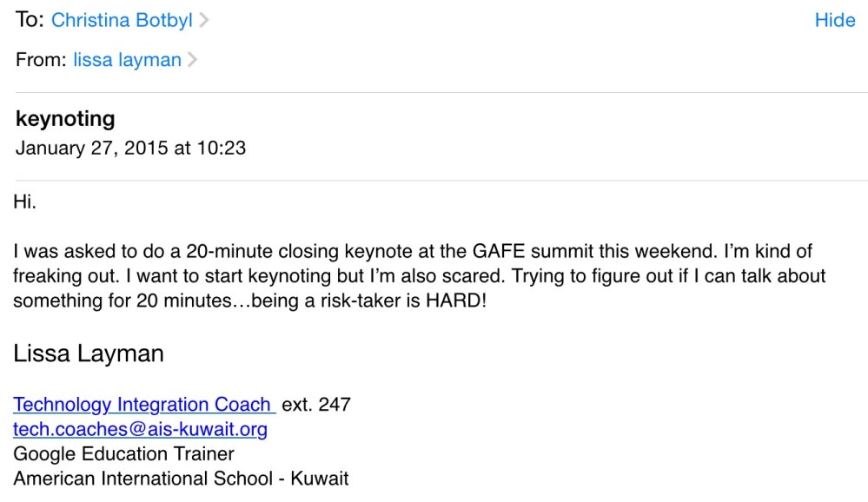Follow the Technology Integration Coach link
Viewport: 868px width, 502px height.
(142, 405)
